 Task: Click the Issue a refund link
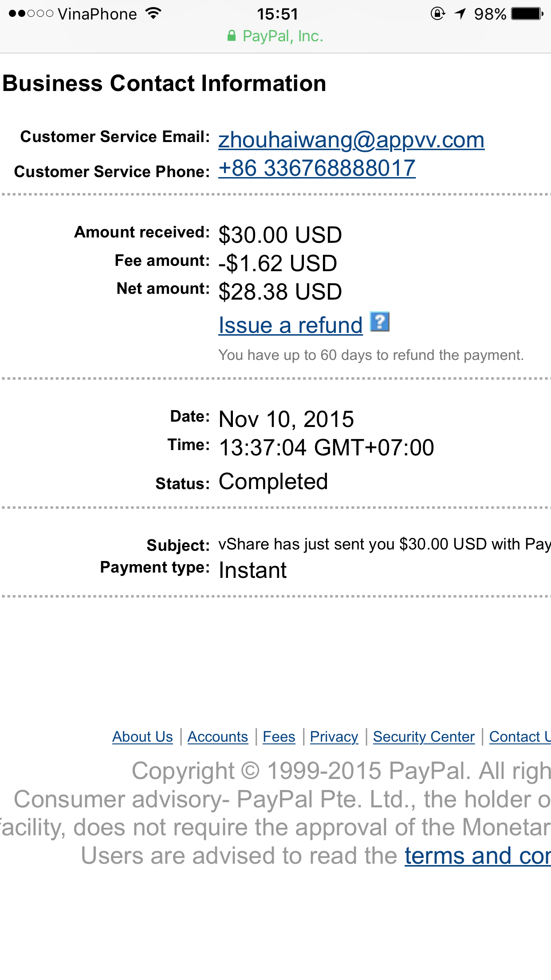(291, 325)
